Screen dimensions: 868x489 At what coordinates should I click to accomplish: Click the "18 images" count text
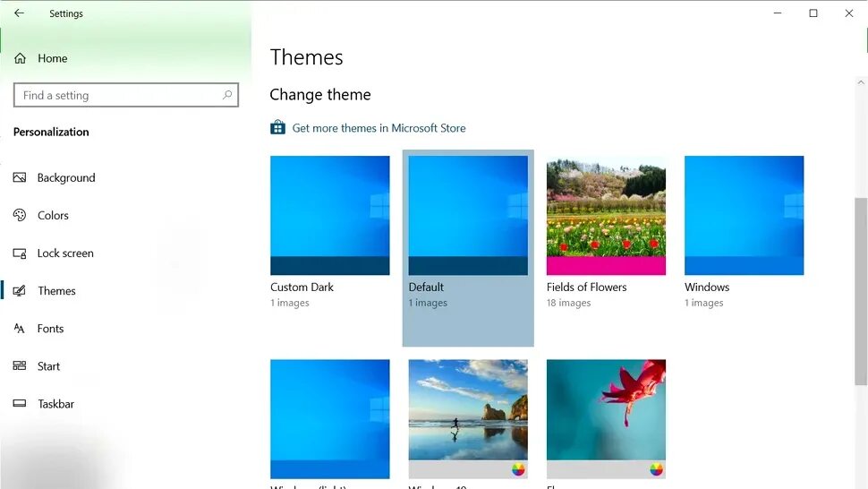(568, 303)
